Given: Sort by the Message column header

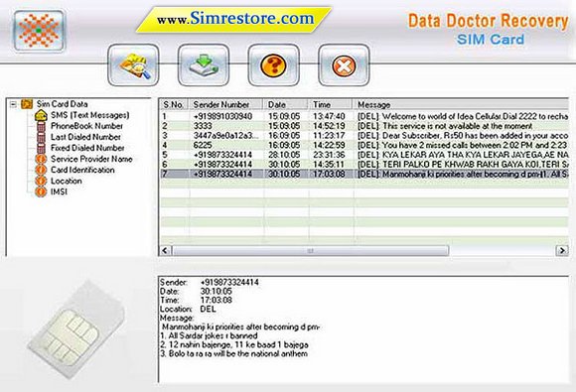Looking at the screenshot, I should click(461, 104).
